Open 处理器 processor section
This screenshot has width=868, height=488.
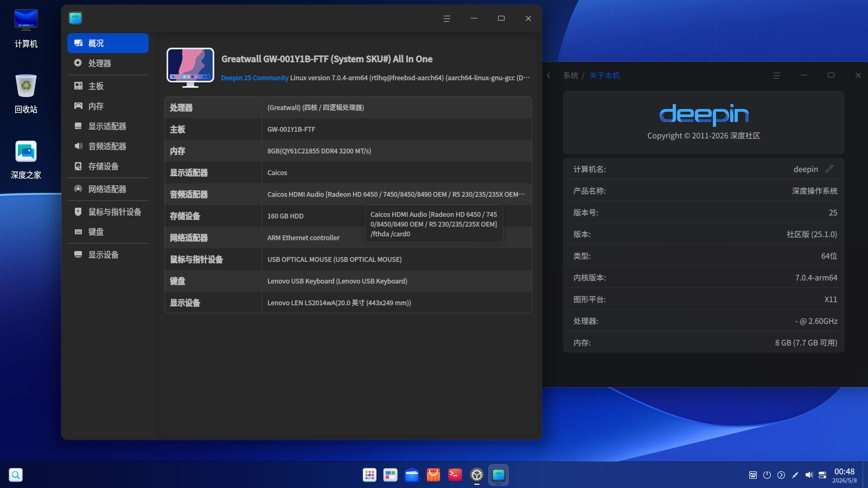(x=108, y=63)
